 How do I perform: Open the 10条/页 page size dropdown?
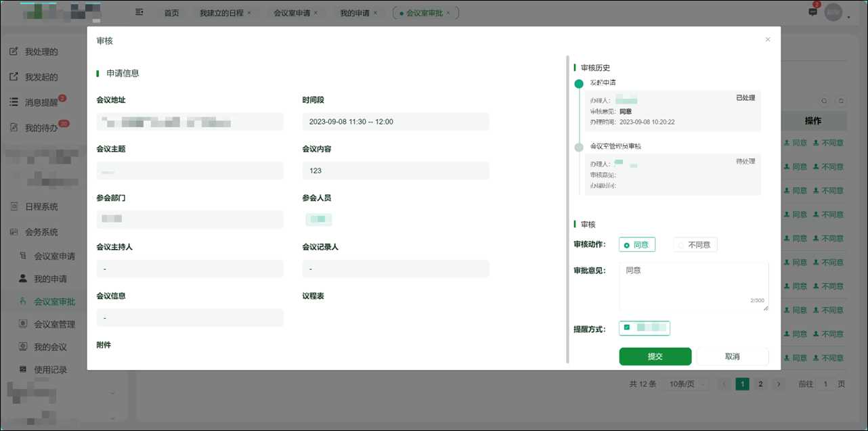click(687, 384)
